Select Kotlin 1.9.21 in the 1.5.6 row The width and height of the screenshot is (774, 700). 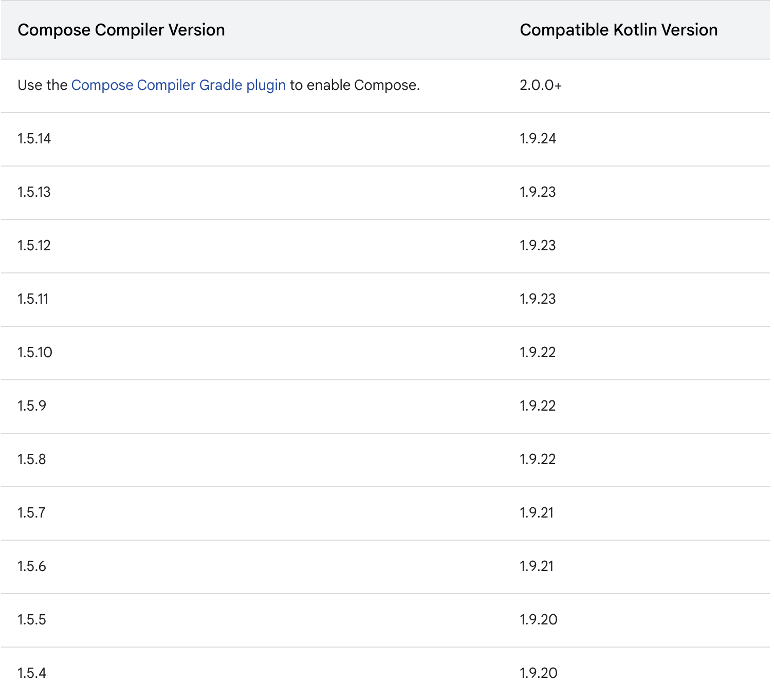click(537, 566)
